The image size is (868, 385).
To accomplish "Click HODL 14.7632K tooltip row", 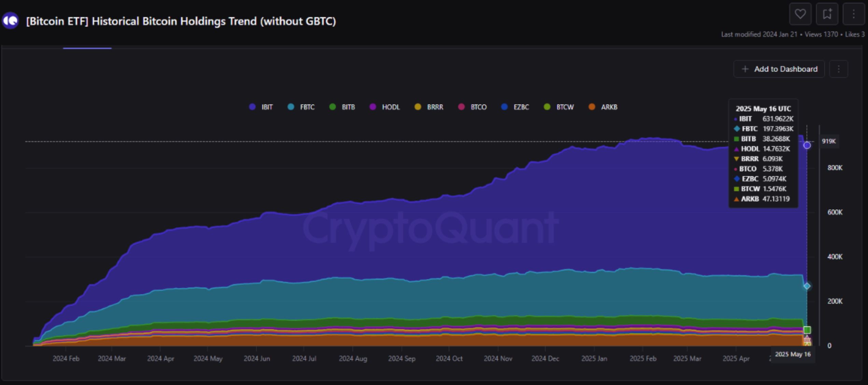I will click(x=762, y=149).
